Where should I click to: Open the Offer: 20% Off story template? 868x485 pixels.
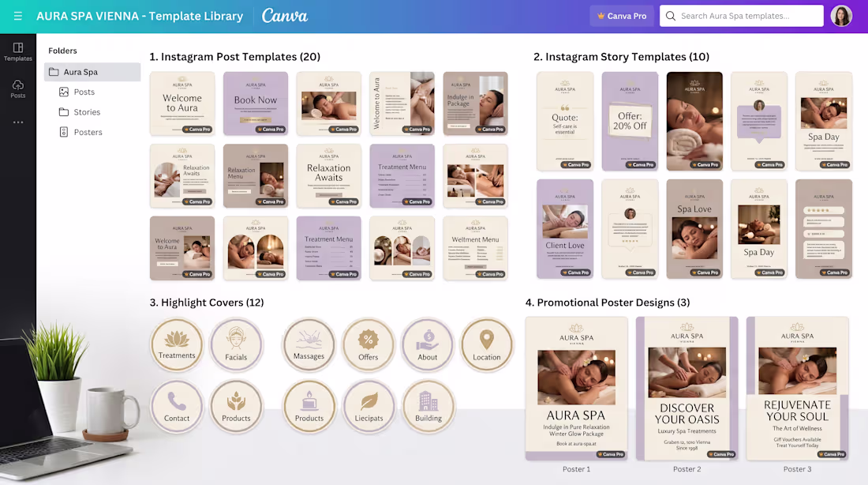[630, 121]
